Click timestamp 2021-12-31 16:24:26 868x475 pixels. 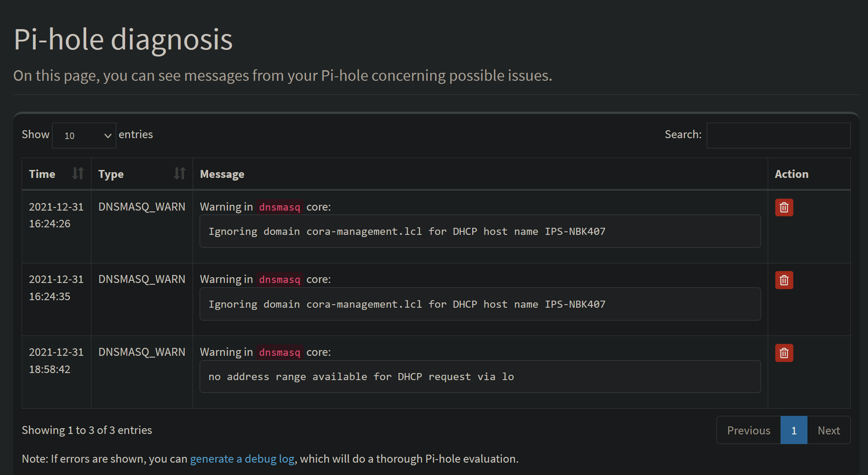pos(56,215)
